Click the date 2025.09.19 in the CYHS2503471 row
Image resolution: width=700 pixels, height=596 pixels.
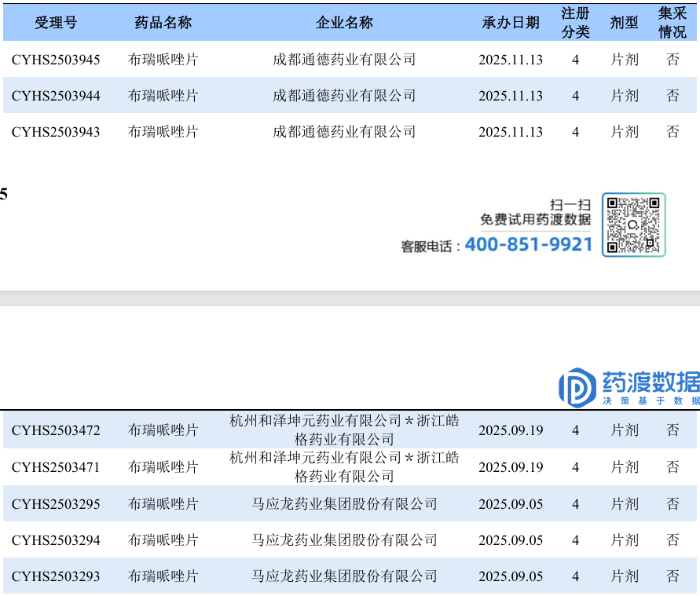tap(511, 467)
